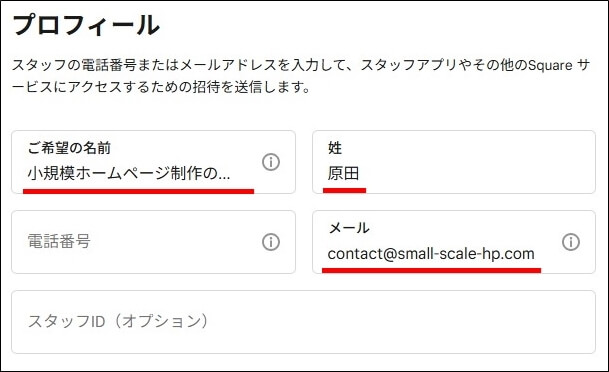This screenshot has height=372, width=609.
Task: Click the 姓 label text
Action: point(335,148)
